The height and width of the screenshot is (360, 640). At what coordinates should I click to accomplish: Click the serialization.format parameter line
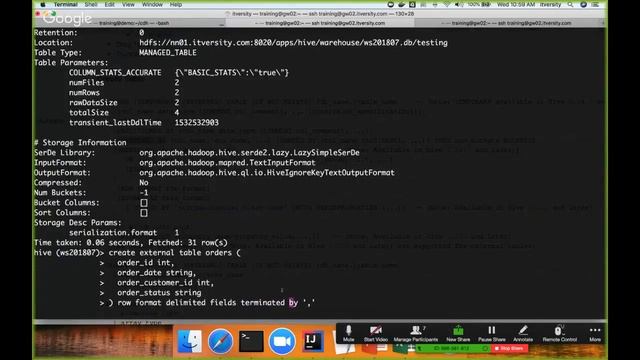tap(124, 233)
